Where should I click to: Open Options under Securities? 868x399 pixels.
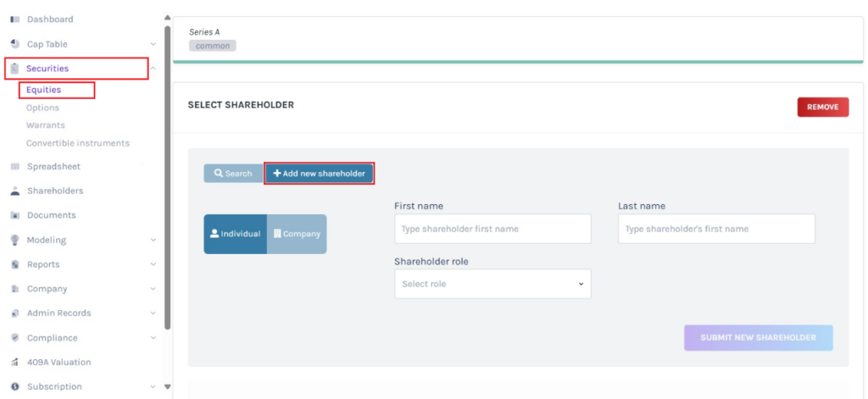[42, 108]
